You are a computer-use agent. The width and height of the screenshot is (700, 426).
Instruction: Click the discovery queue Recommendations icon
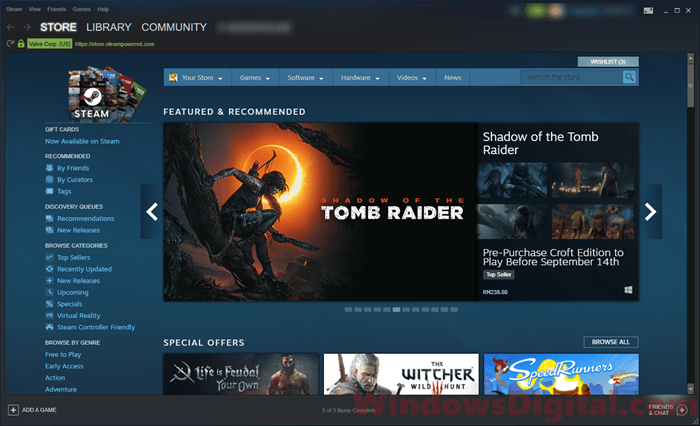tap(50, 218)
